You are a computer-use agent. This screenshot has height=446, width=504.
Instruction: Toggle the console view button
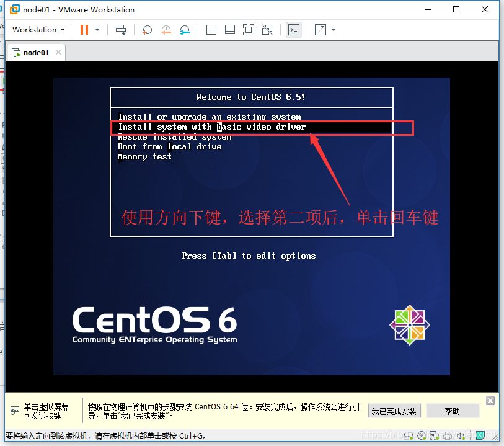pyautogui.click(x=294, y=30)
